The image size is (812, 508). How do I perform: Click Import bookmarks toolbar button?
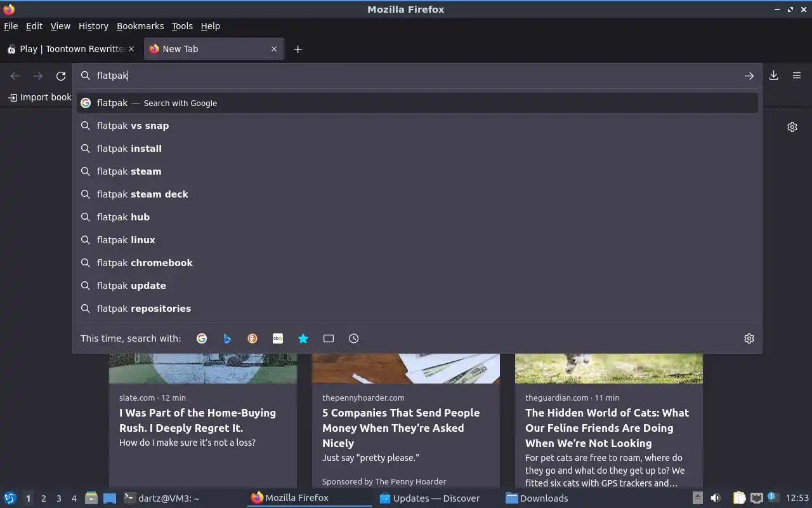click(x=39, y=97)
